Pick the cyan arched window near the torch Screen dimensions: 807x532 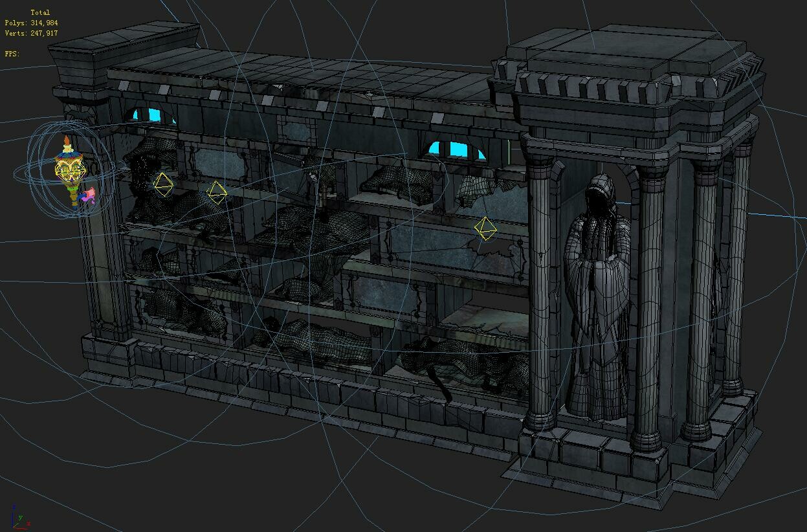[153, 116]
